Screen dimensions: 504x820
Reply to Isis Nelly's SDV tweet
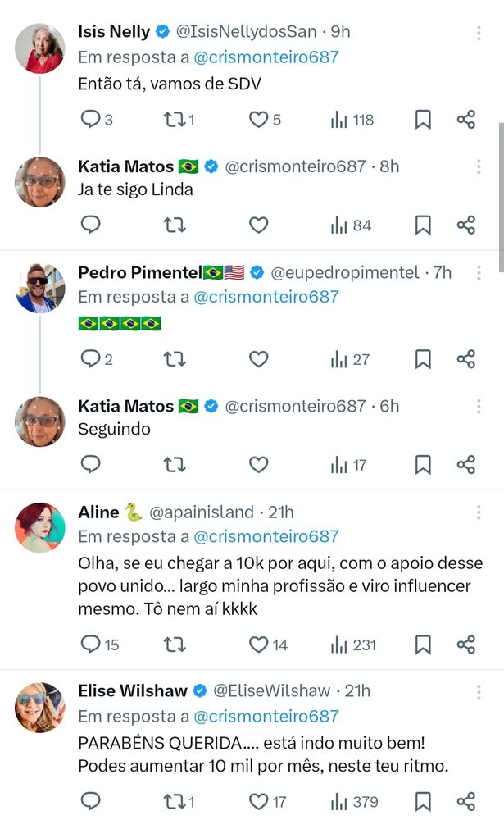90,119
